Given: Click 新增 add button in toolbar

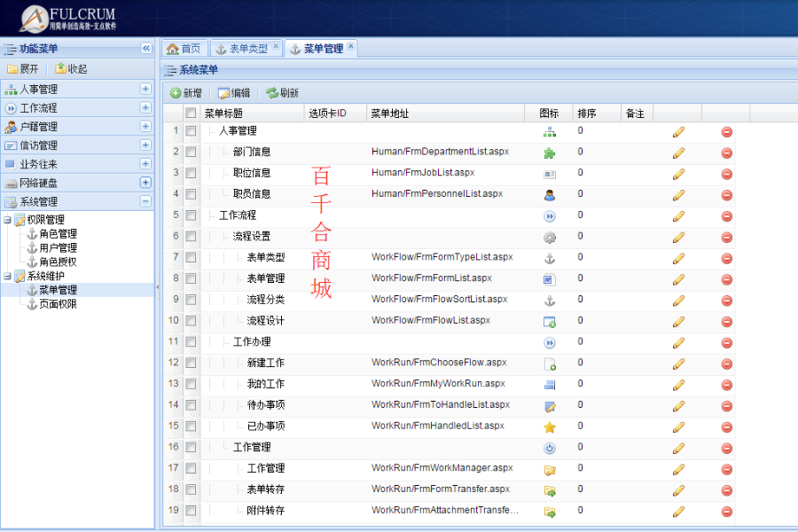Looking at the screenshot, I should 186,93.
